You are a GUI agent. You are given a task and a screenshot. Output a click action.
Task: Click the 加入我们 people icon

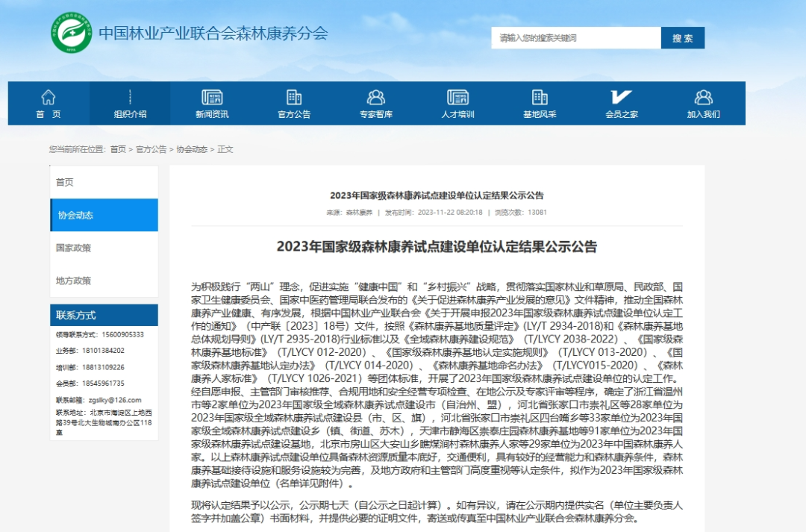[703, 97]
